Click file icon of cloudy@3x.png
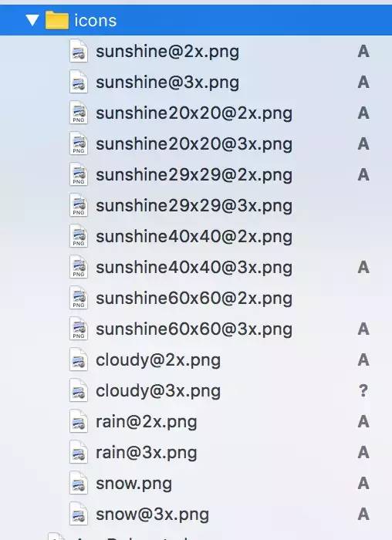392x540 pixels. tap(79, 390)
